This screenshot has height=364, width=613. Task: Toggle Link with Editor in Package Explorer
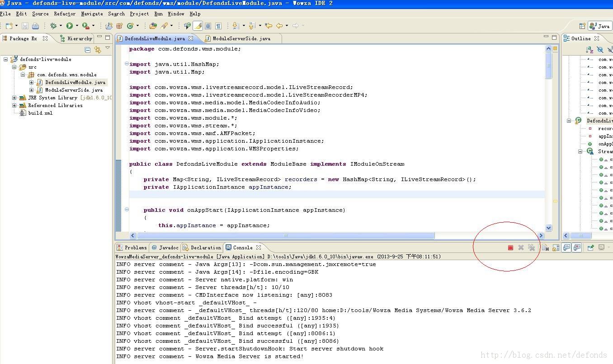click(97, 49)
